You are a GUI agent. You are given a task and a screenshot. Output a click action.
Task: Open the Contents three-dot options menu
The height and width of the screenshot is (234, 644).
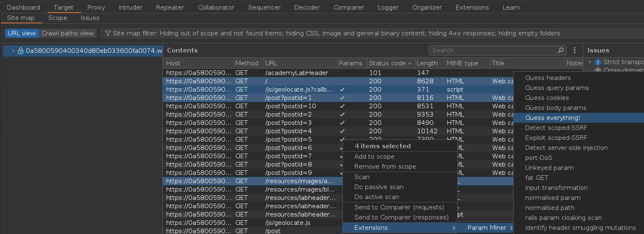coord(574,50)
